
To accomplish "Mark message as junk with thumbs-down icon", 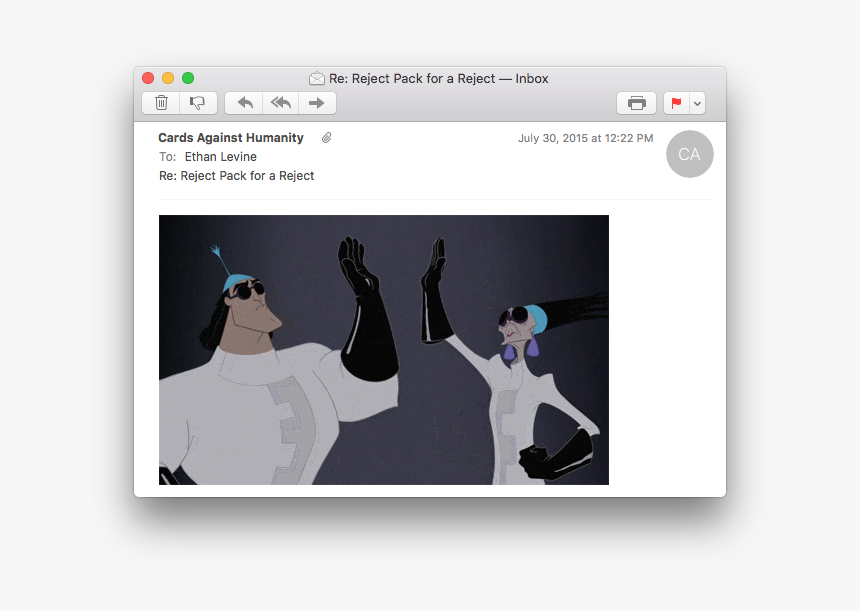I will point(198,103).
